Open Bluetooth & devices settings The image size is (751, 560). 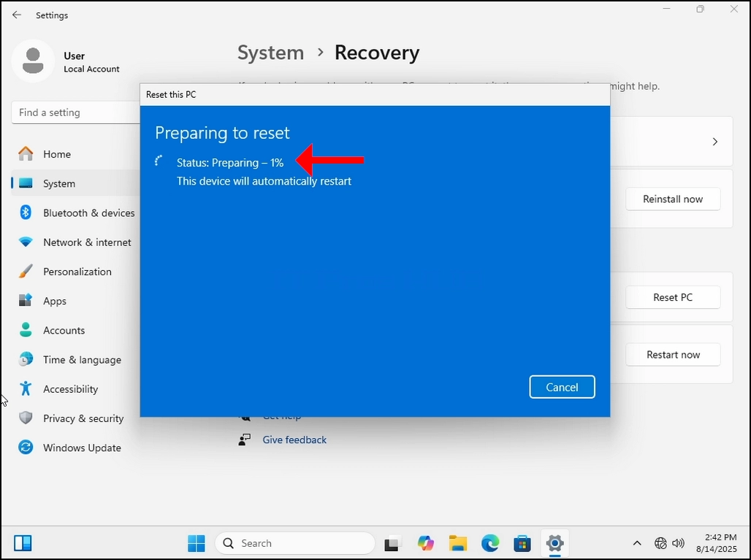point(76,212)
